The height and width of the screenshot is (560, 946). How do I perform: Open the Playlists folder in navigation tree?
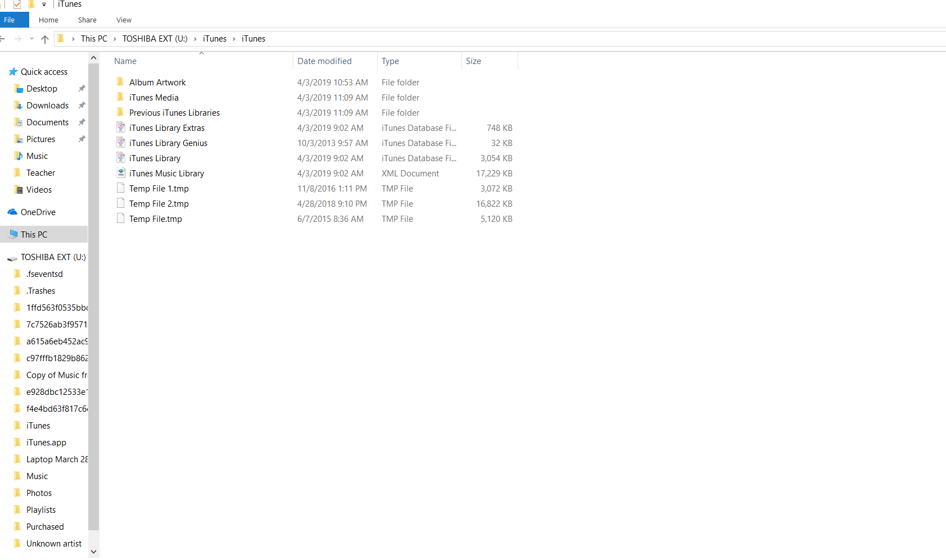(x=41, y=510)
